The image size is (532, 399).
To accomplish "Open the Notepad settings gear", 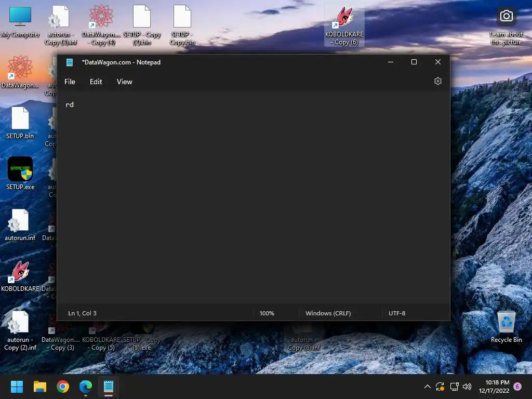I will (437, 82).
